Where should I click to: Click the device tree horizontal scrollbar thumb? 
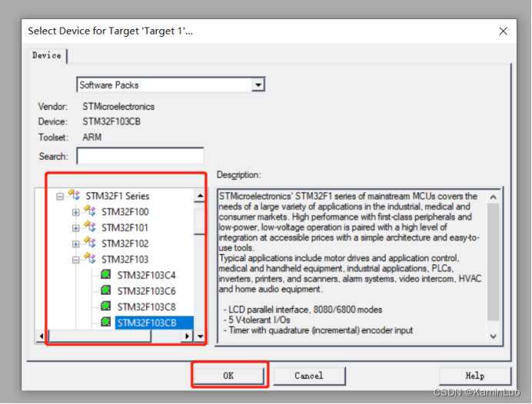click(100, 336)
